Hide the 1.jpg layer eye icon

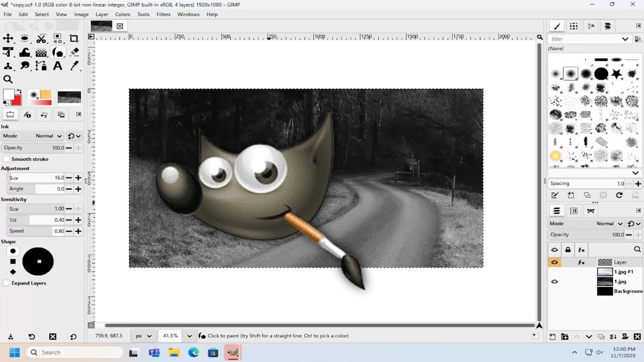click(554, 282)
